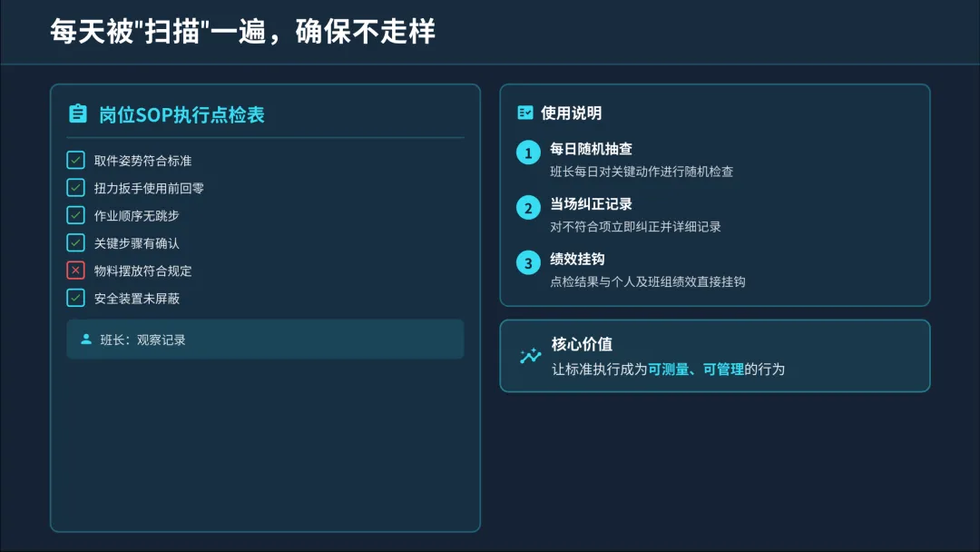This screenshot has height=552, width=980.
Task: Click the 绩效挂钩 heading
Action: pyautogui.click(x=577, y=259)
